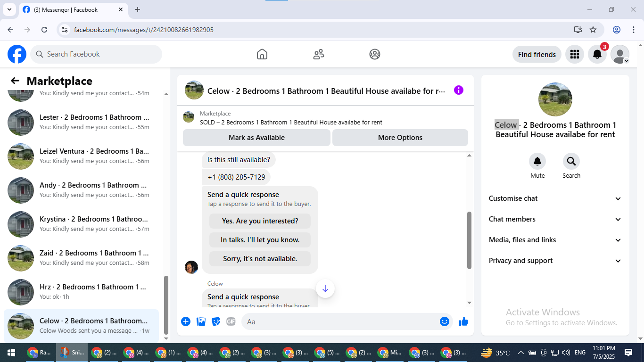Open the notifications bell with badge 3
The height and width of the screenshot is (362, 644).
click(597, 54)
